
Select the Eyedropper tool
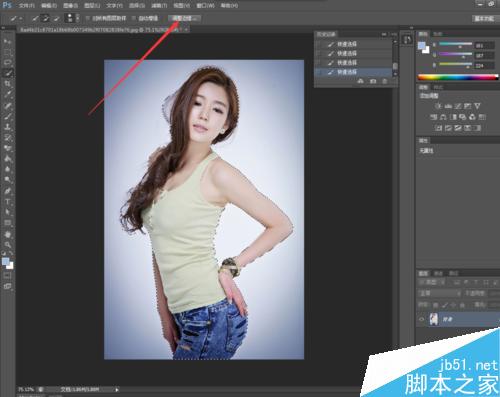coord(7,94)
